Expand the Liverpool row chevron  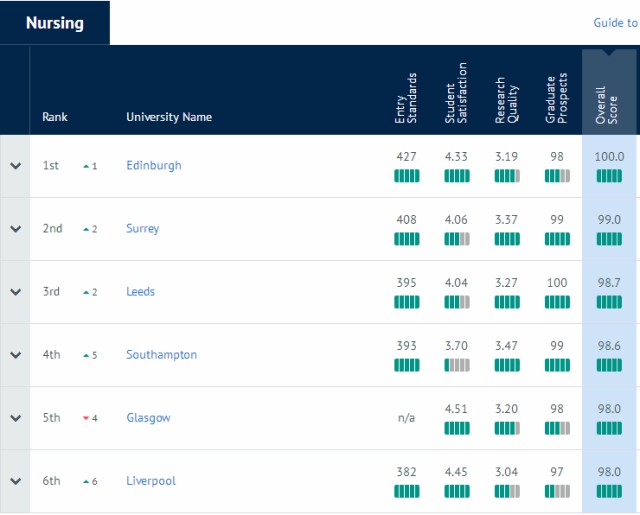[16, 481]
